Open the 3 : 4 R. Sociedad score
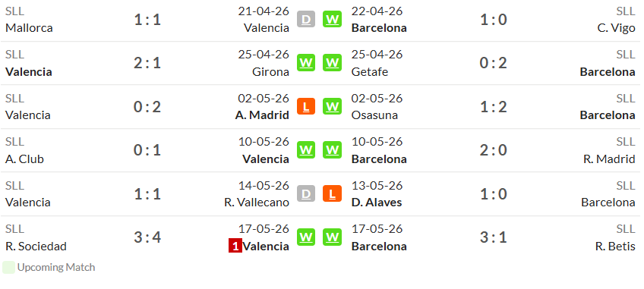This screenshot has width=644, height=289. tap(147, 237)
